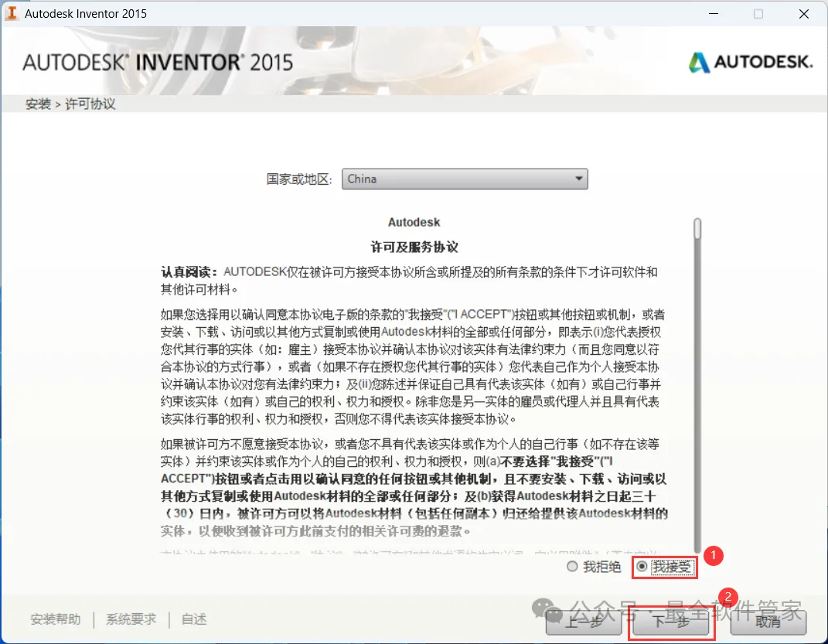828x644 pixels.
Task: Minimize the Autodesk Inventor 2015 window
Action: (714, 14)
